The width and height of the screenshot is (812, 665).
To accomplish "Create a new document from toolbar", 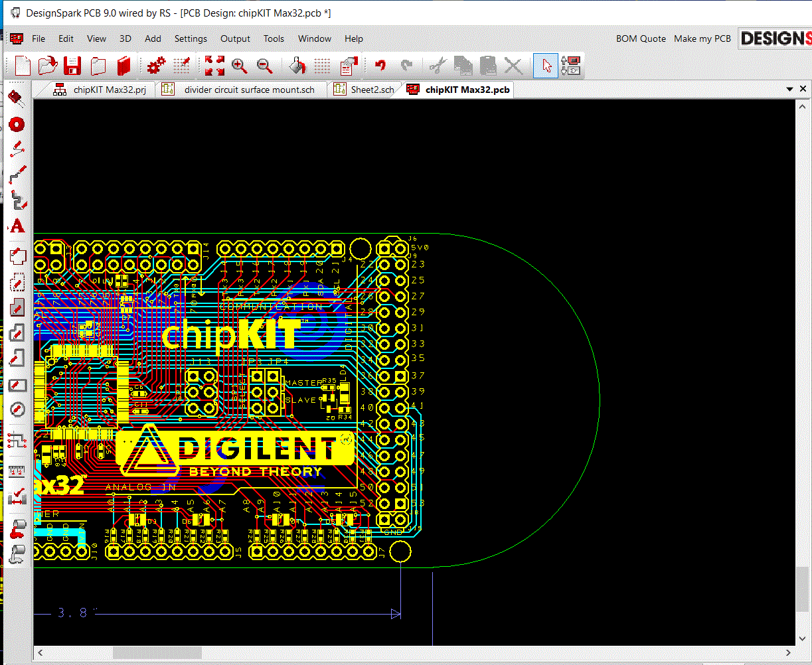I will 23,66.
